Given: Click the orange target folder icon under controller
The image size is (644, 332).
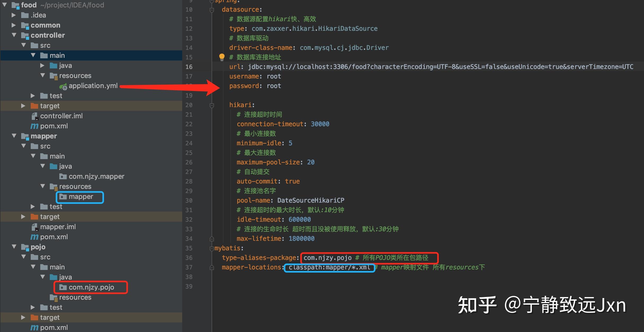Looking at the screenshot, I should point(34,106).
